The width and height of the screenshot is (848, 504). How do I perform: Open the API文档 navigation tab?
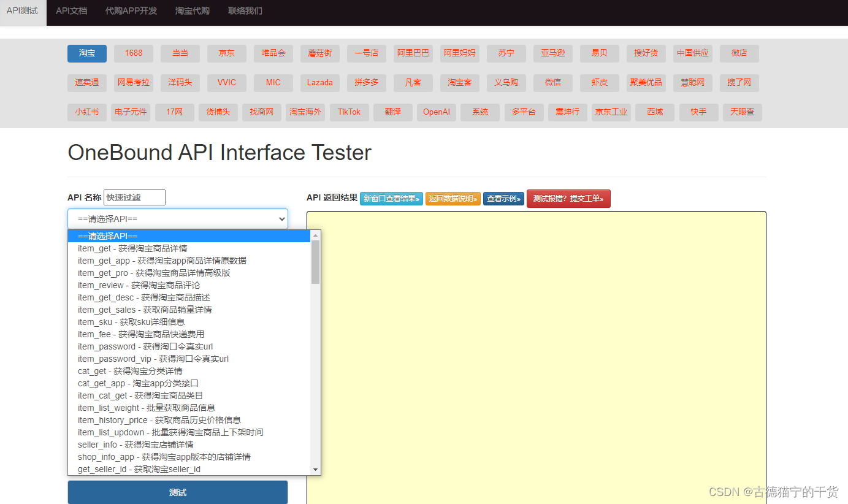[x=71, y=12]
